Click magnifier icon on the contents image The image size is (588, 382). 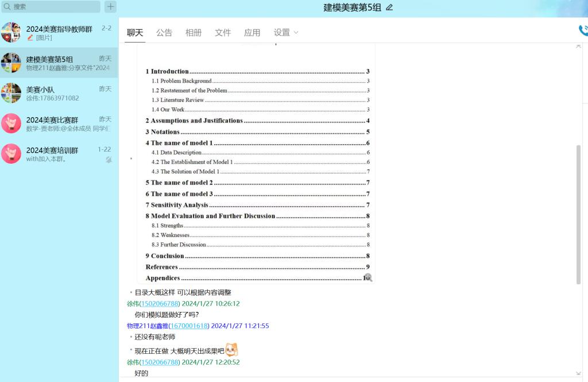coord(368,277)
